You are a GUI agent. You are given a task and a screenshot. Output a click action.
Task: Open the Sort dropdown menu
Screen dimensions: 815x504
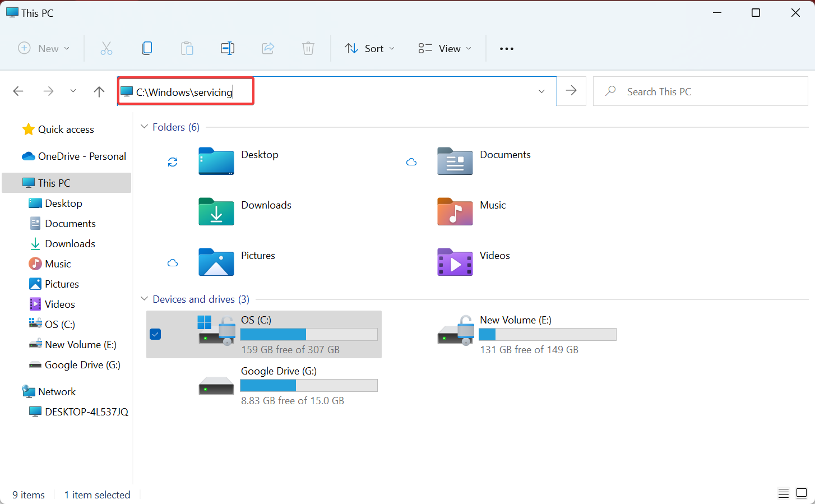point(369,49)
